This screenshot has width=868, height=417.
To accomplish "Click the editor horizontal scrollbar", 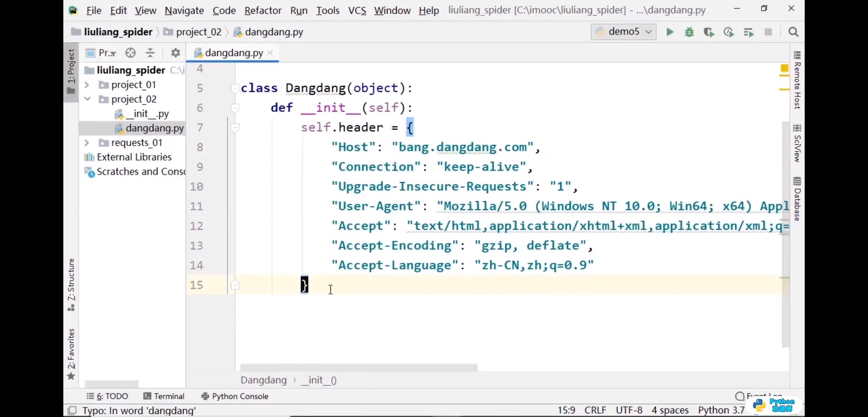I will tap(358, 367).
